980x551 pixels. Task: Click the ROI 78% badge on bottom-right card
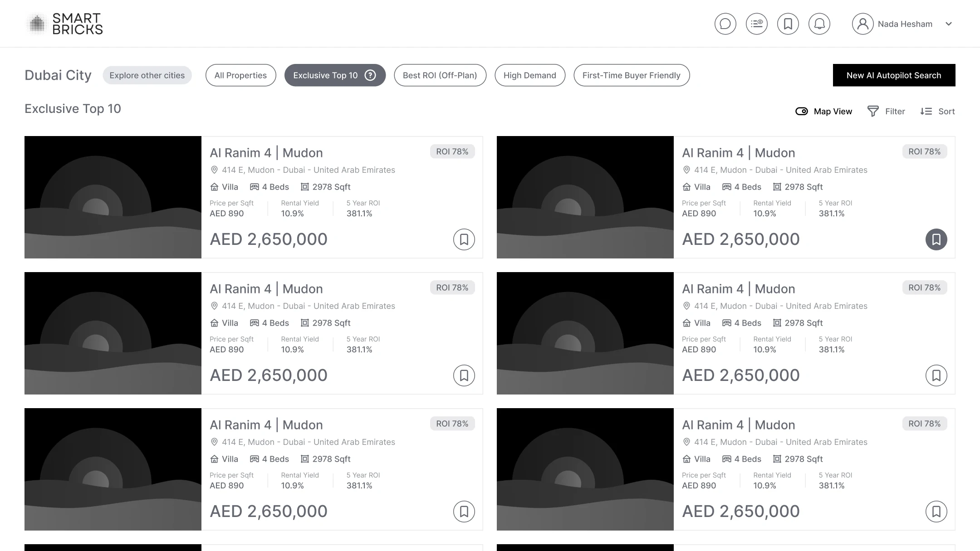pos(925,424)
